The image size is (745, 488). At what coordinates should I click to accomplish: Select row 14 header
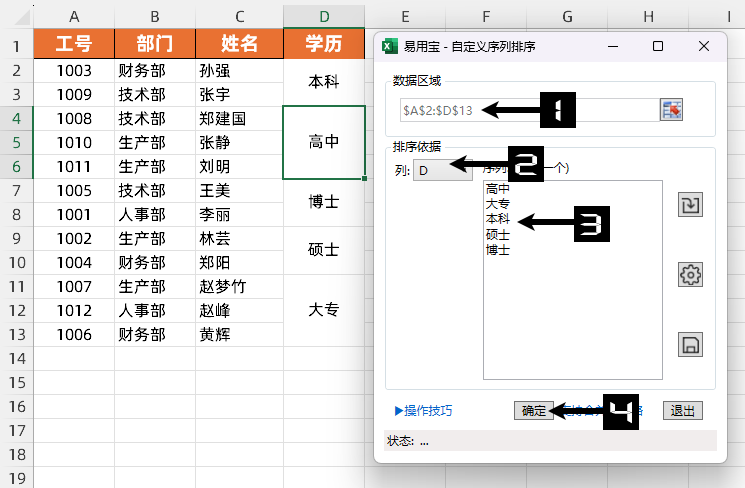click(17, 358)
